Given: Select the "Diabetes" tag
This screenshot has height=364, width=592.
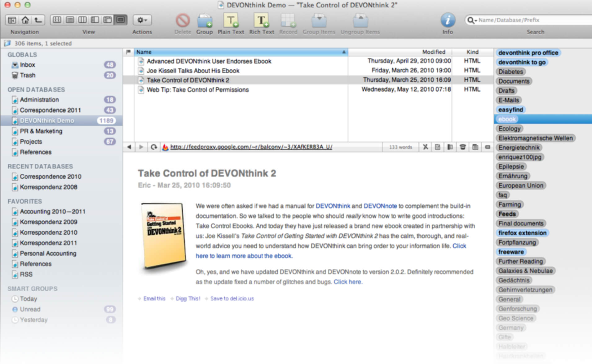Looking at the screenshot, I should pyautogui.click(x=510, y=72).
